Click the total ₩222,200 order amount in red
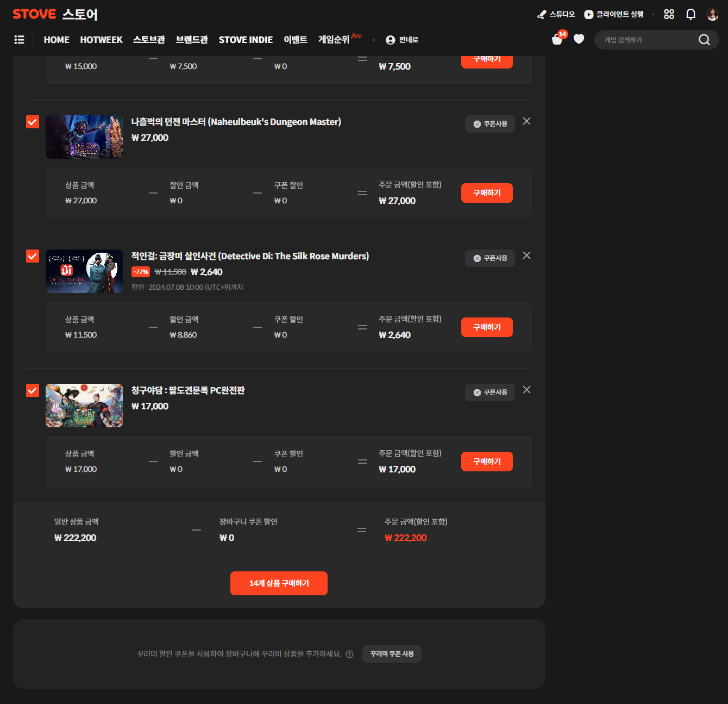Viewport: 728px width, 704px height. (x=406, y=538)
